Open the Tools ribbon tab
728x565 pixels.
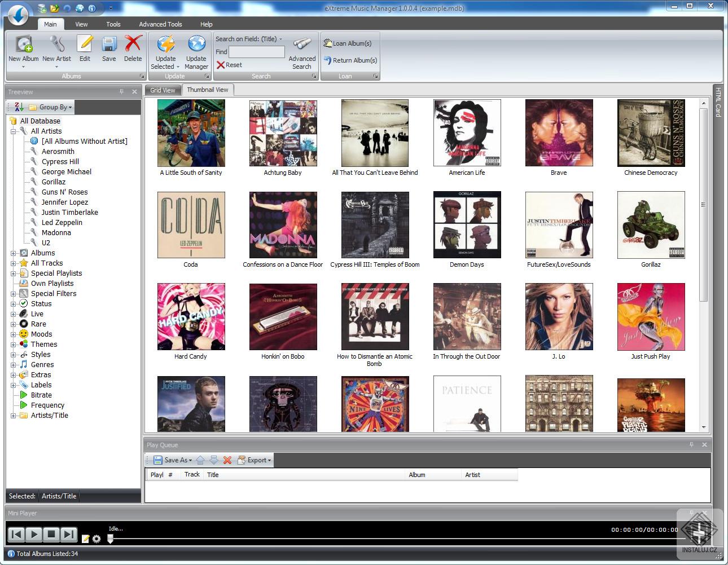click(x=113, y=24)
